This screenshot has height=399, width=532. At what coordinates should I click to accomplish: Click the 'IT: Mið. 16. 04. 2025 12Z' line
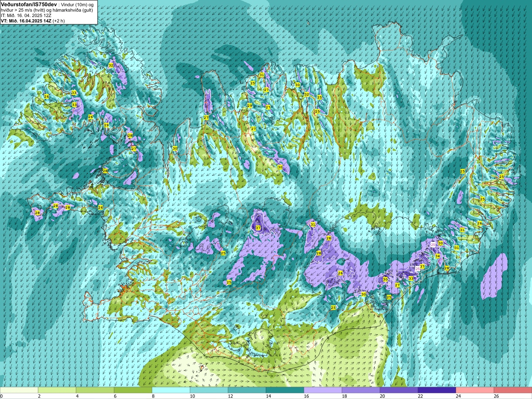pos(26,15)
